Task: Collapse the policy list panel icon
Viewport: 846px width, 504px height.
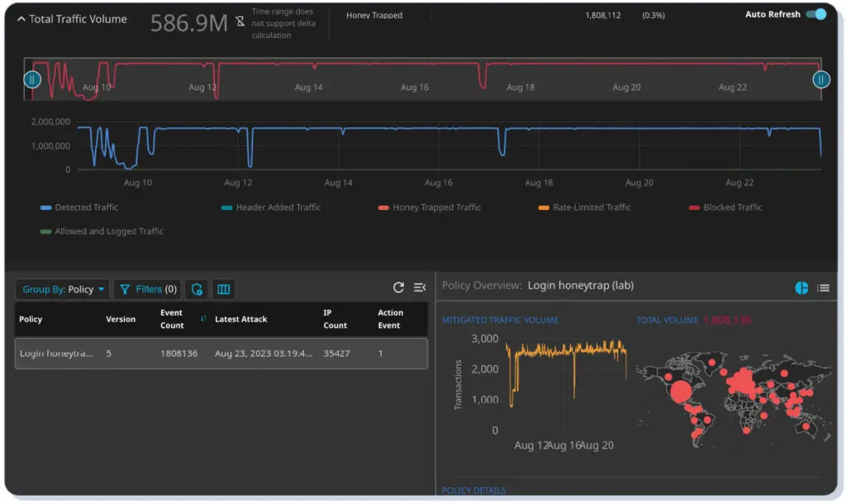Action: [x=419, y=288]
